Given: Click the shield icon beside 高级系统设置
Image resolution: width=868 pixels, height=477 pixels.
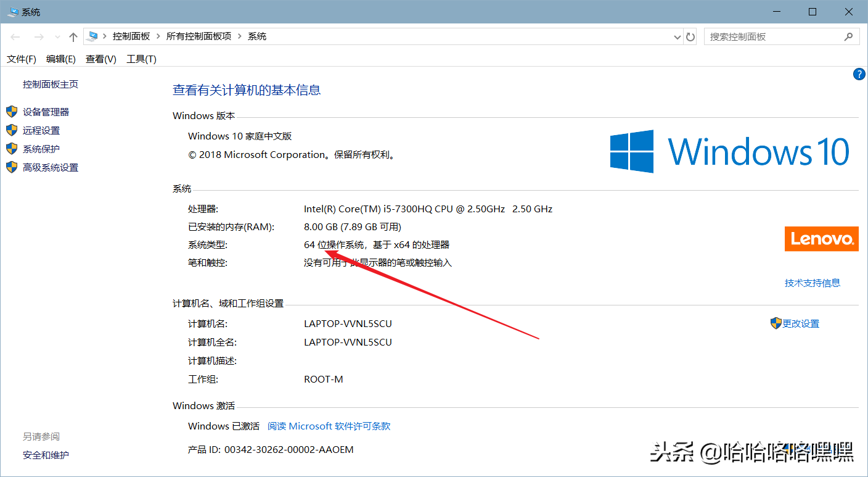Looking at the screenshot, I should (x=12, y=167).
